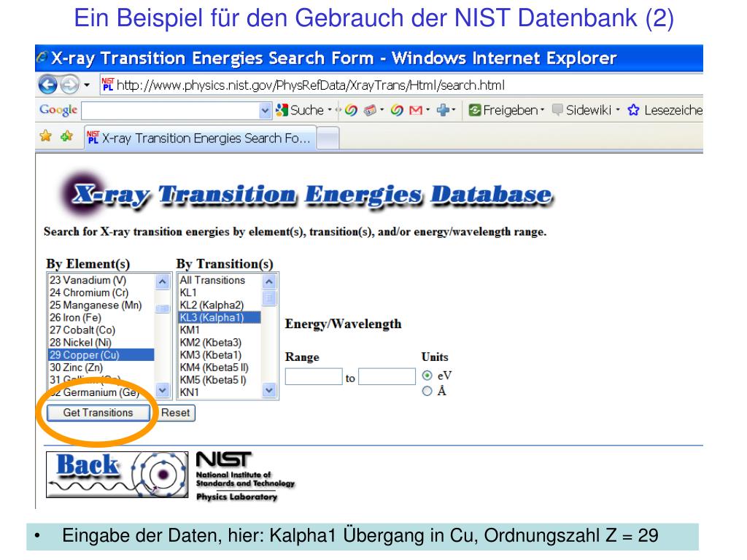The image size is (747, 560).
Task: Select KM2 (Kbeta3) transition
Action: 220,342
